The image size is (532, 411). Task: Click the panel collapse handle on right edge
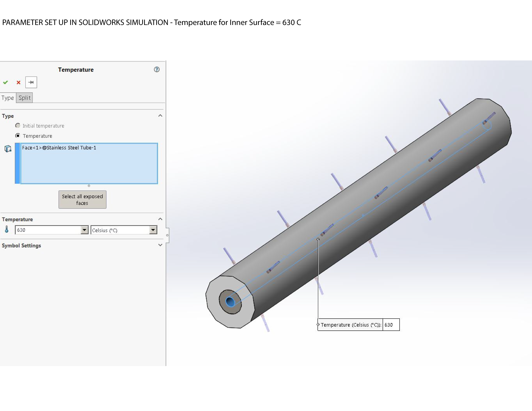167,235
